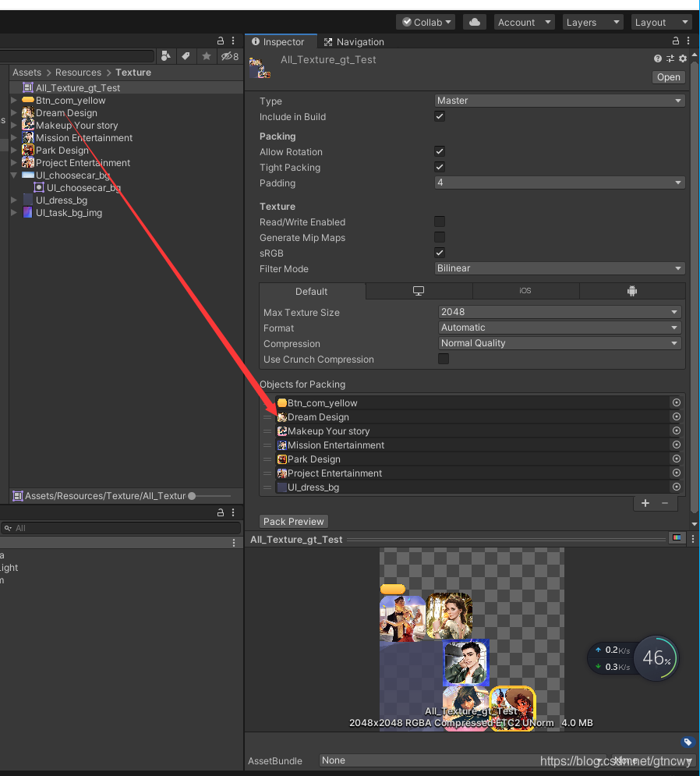700x776 pixels.
Task: Collapse the UI_choosecar_bg tree item
Action: [x=13, y=175]
